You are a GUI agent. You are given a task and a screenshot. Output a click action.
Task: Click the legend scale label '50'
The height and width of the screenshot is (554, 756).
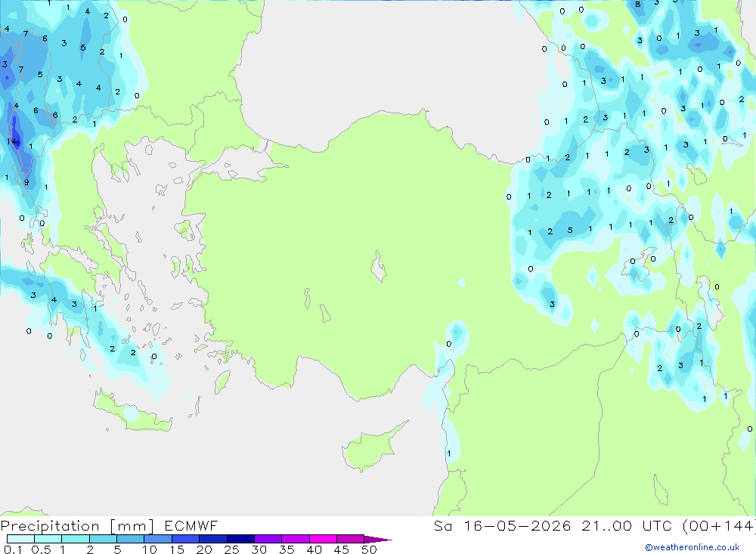369,549
